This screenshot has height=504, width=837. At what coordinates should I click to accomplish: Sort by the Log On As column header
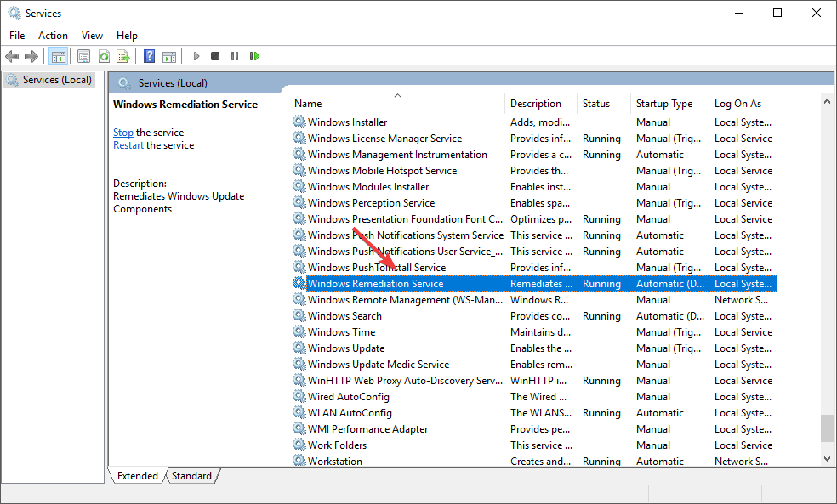pos(743,104)
